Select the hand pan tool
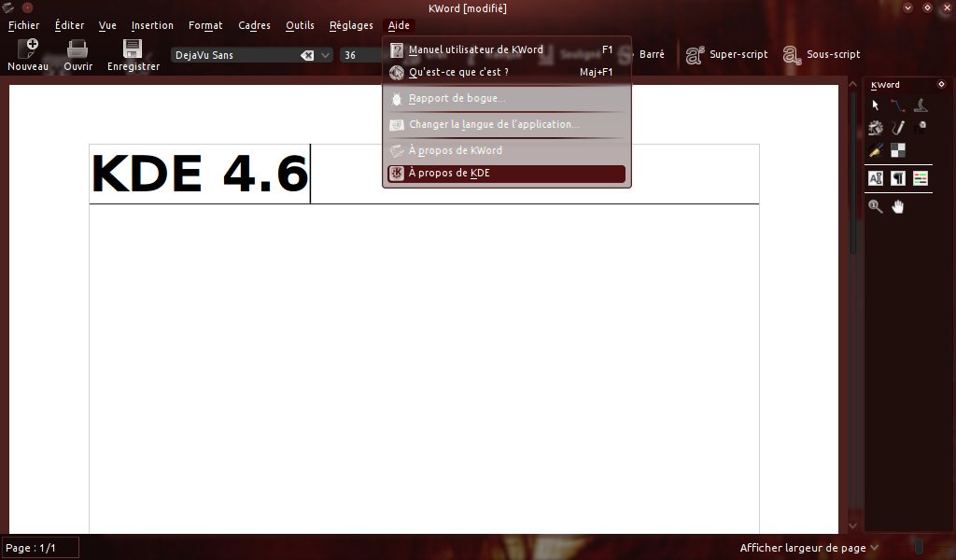 point(897,206)
